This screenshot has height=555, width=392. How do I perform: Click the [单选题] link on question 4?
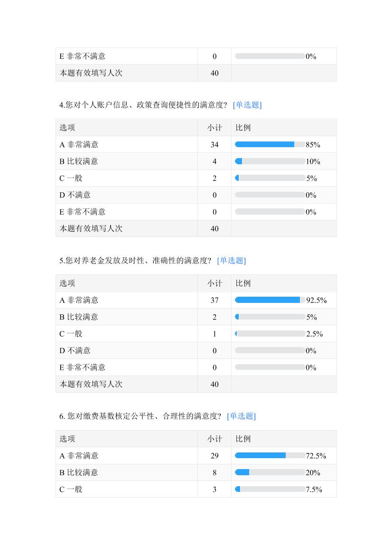(247, 105)
